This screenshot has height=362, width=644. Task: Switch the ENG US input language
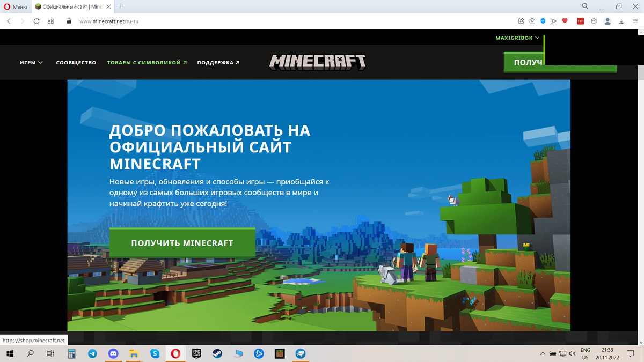(585, 353)
